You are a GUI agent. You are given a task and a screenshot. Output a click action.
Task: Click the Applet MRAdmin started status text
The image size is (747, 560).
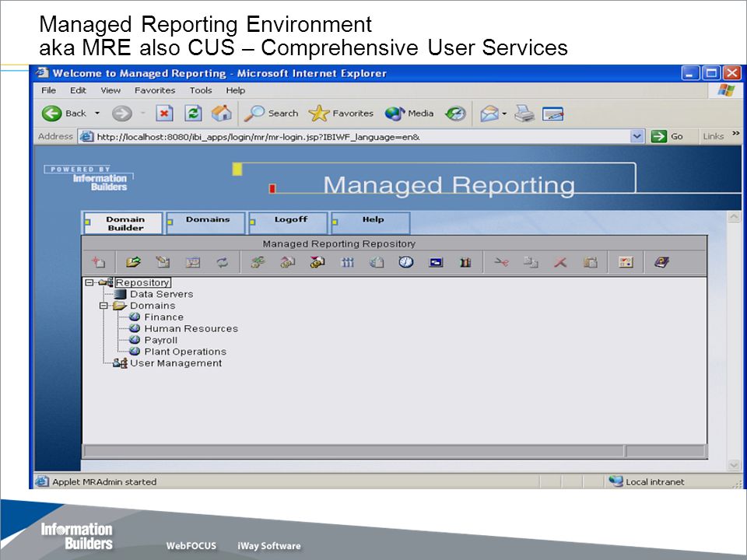coord(104,482)
